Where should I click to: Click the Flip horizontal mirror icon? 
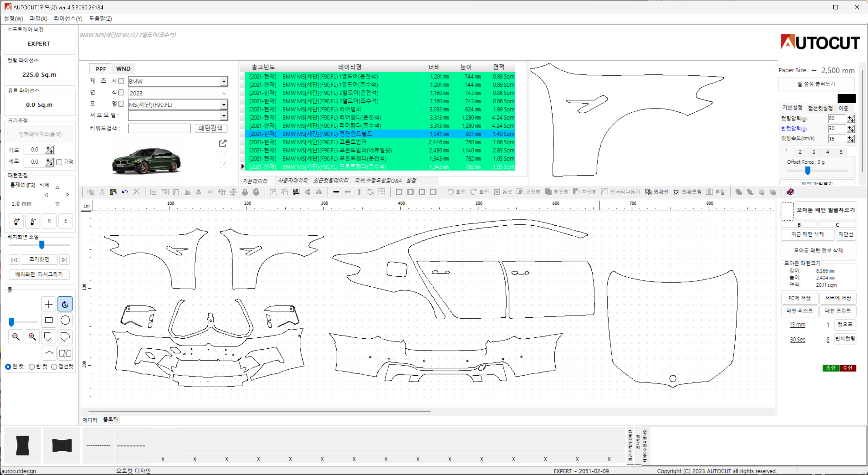(x=319, y=192)
